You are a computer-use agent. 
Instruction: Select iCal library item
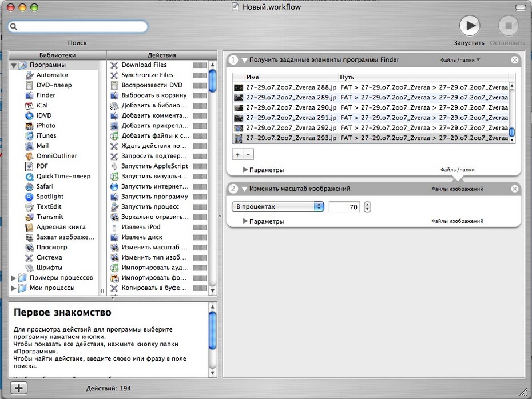pyautogui.click(x=42, y=105)
